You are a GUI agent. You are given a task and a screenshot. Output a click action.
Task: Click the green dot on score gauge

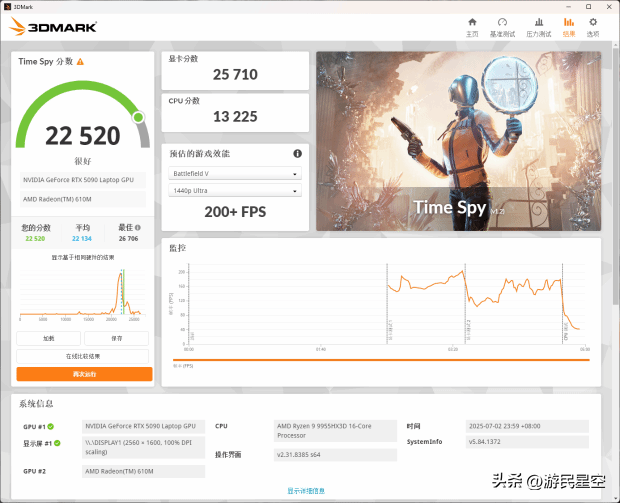pos(138,117)
